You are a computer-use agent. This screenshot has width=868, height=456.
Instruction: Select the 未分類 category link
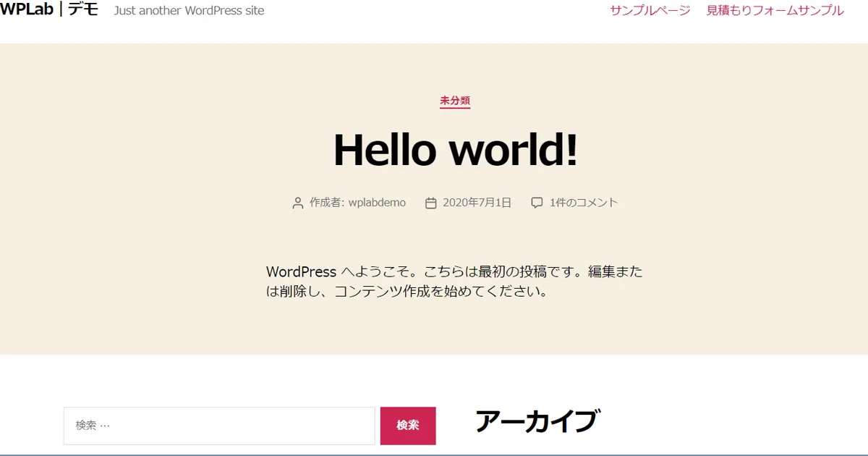click(x=454, y=101)
